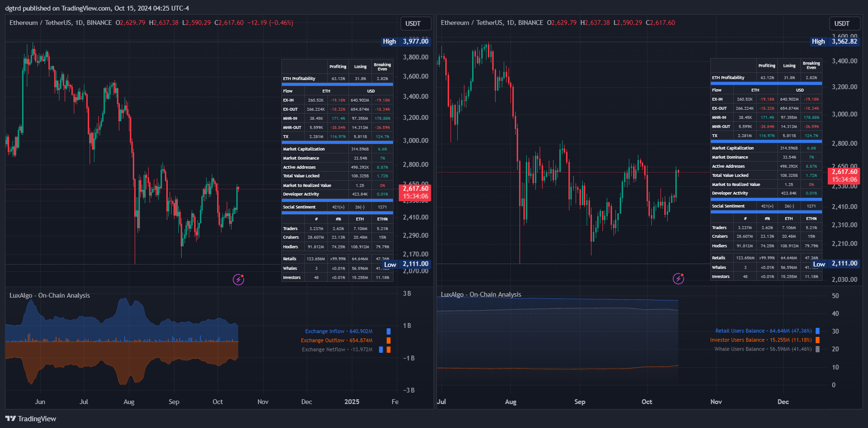The width and height of the screenshot is (868, 428).
Task: Click Social Sentiment row in left table
Action: (337, 207)
